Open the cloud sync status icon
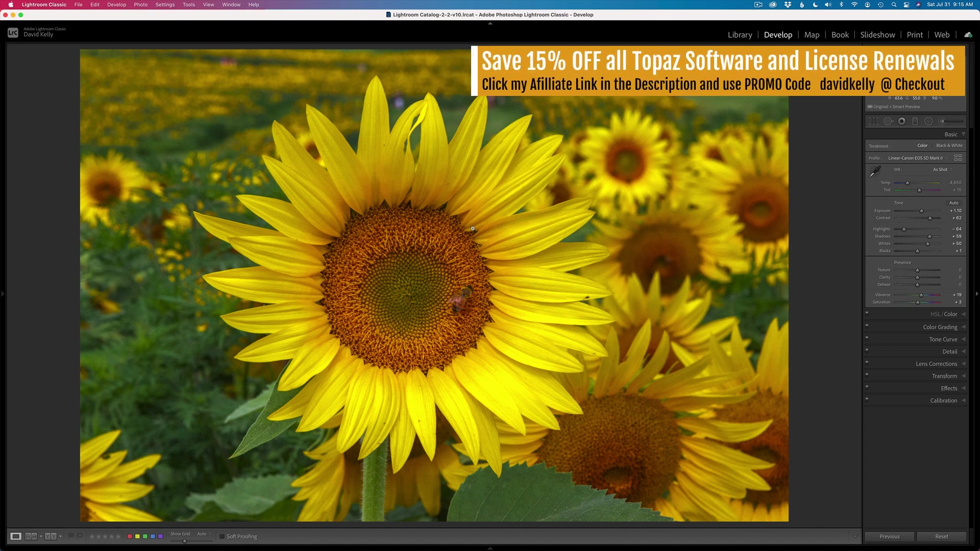Viewport: 980px width, 551px height. tap(968, 35)
